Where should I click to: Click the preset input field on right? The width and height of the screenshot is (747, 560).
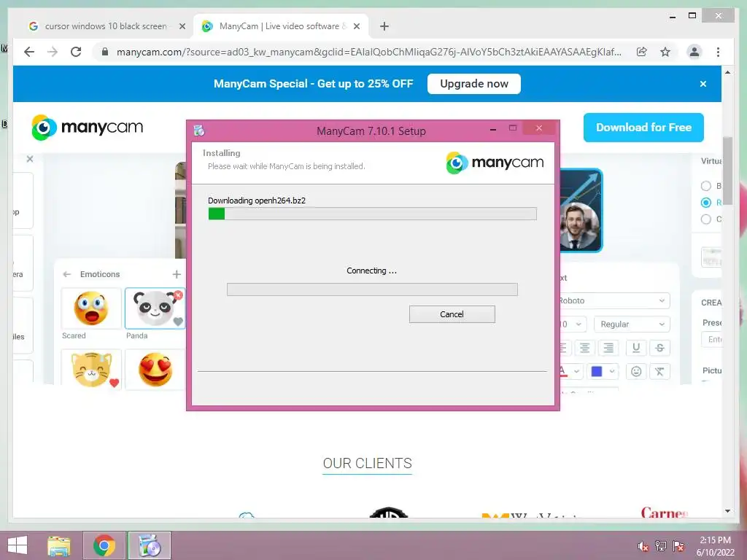click(x=712, y=339)
